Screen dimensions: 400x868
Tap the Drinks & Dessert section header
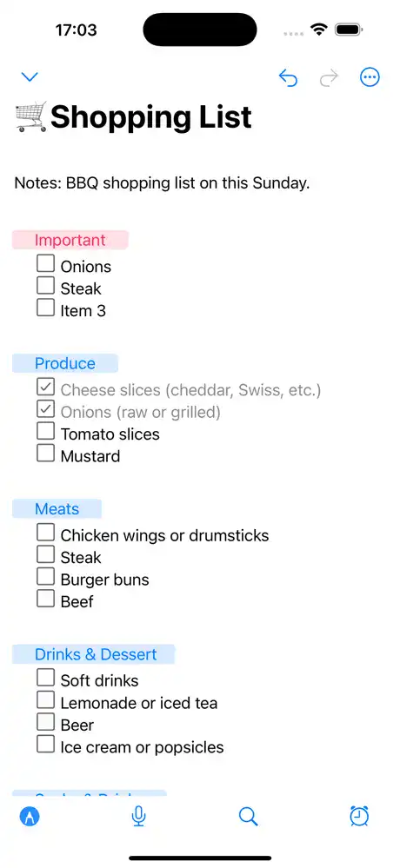coord(94,654)
